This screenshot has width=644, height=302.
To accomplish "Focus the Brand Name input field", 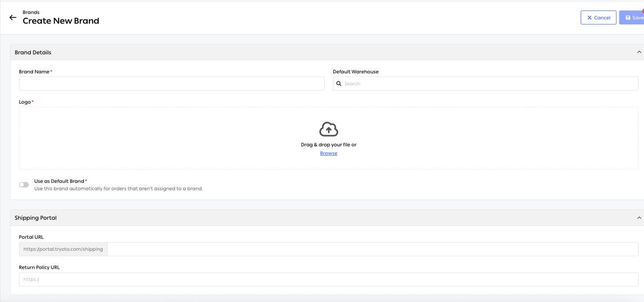I will [171, 83].
